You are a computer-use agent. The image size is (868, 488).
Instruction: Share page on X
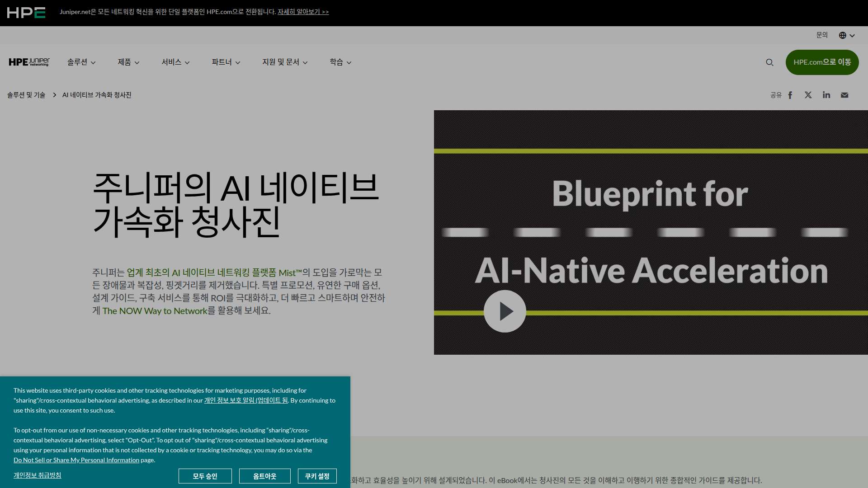[808, 95]
